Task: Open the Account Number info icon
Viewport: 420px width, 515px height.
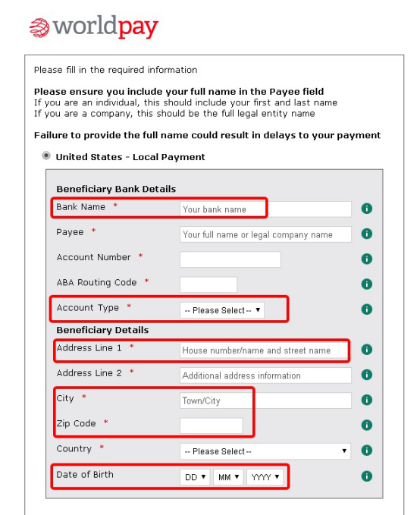Action: point(366,259)
